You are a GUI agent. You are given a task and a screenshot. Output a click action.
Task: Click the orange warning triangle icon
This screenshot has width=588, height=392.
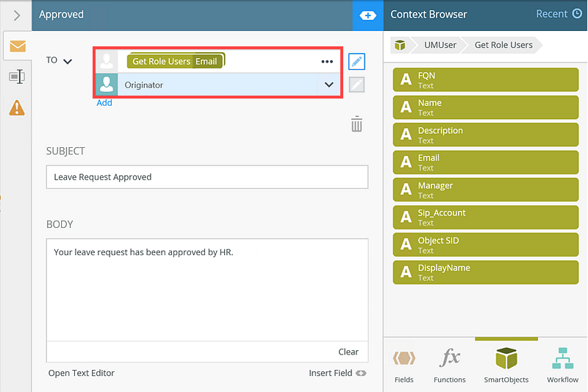click(x=17, y=107)
